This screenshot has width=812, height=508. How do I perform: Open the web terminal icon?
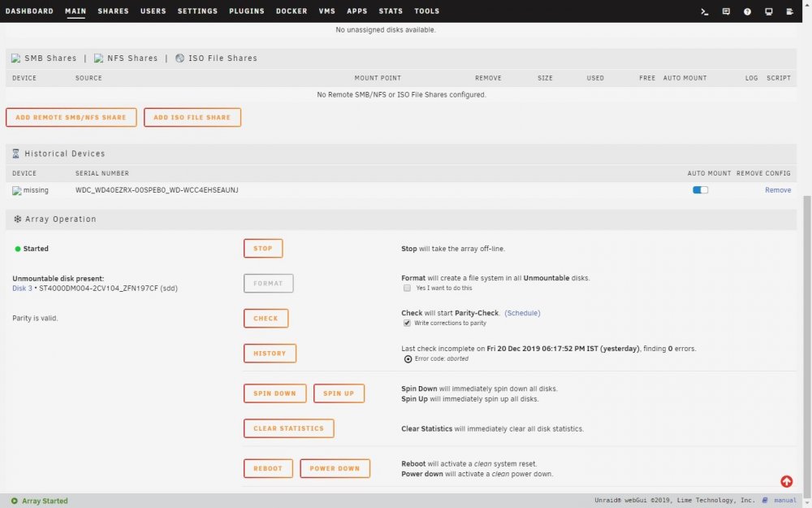coord(704,11)
